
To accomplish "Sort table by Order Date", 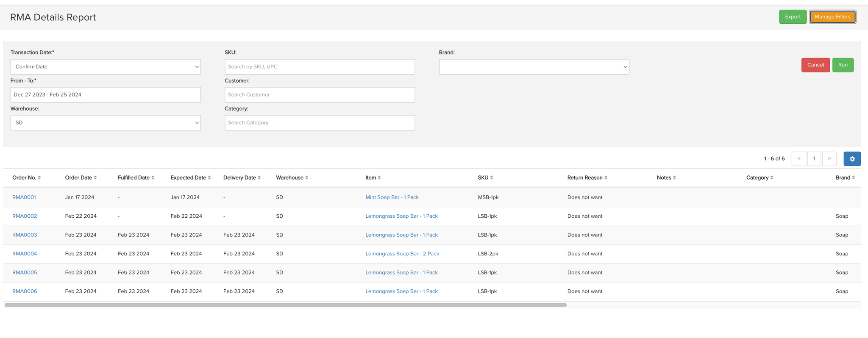I will [81, 178].
